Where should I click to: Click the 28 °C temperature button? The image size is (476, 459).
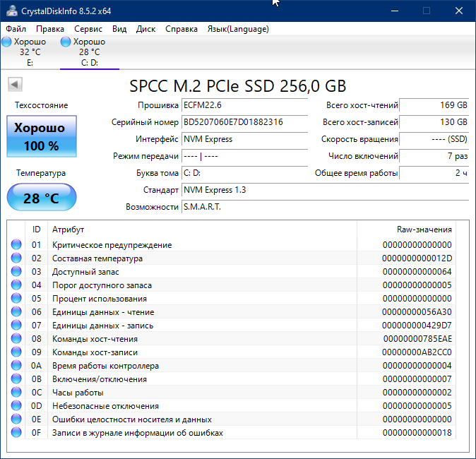click(x=42, y=197)
